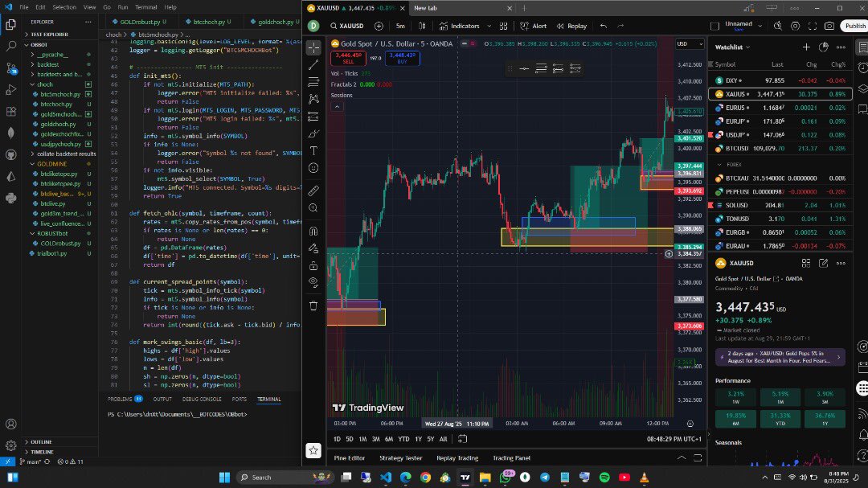Collapse the indicator legend chevron
The height and width of the screenshot is (488, 868).
pyautogui.click(x=337, y=107)
